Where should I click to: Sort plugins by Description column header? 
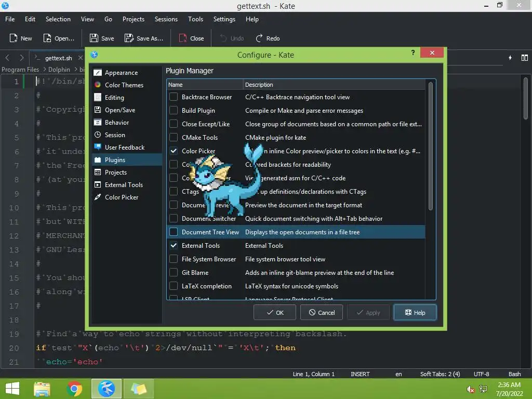(334, 85)
